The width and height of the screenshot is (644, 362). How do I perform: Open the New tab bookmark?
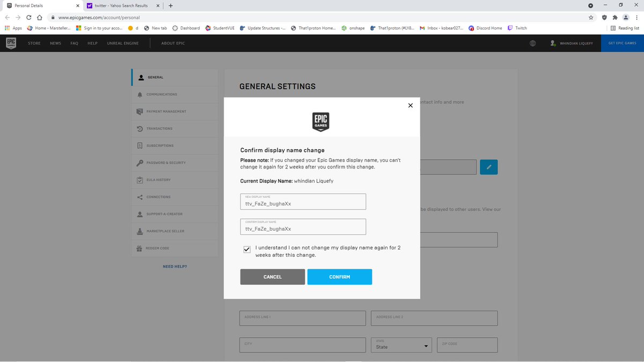pyautogui.click(x=155, y=28)
